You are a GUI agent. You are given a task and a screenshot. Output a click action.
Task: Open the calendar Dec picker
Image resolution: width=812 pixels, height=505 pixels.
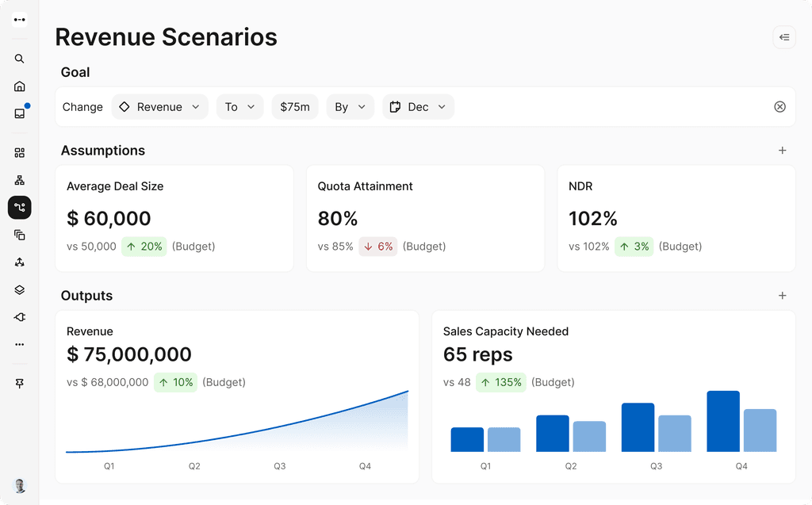[418, 106]
